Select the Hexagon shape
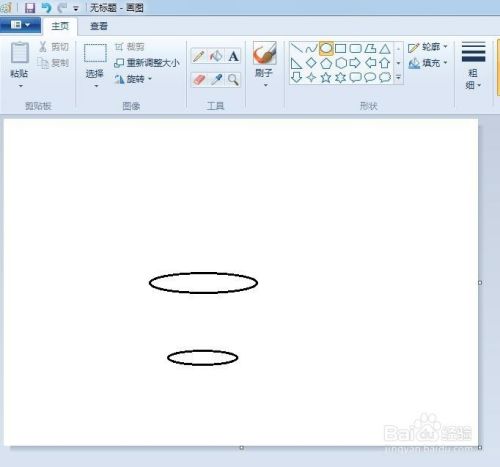Screen dimensions: 500x467 point(340,63)
